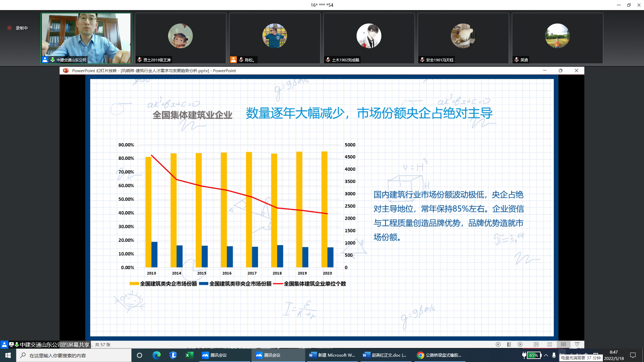
Task: Click the Windows Start button
Action: (x=8, y=355)
